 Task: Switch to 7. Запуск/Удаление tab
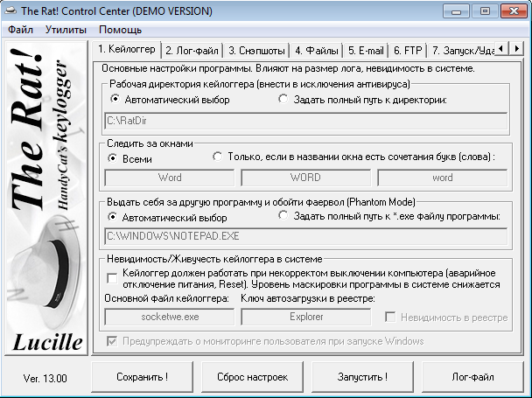click(x=461, y=51)
